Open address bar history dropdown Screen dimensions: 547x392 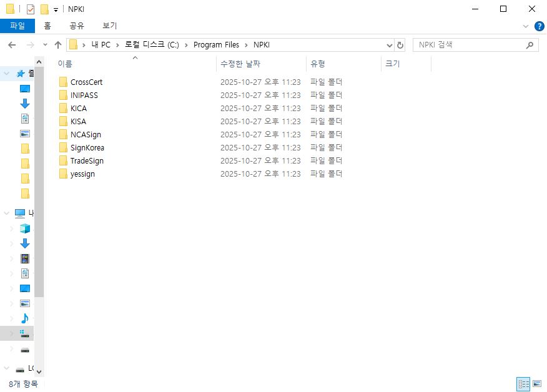coord(389,45)
